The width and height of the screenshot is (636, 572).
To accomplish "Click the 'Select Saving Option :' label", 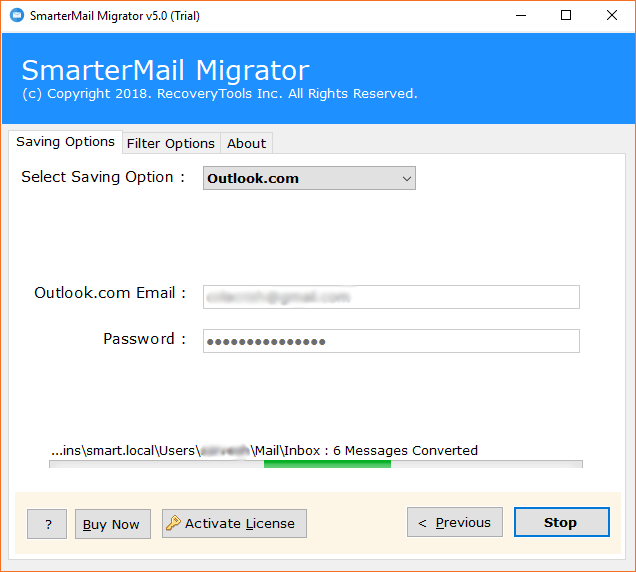I will pyautogui.click(x=103, y=177).
